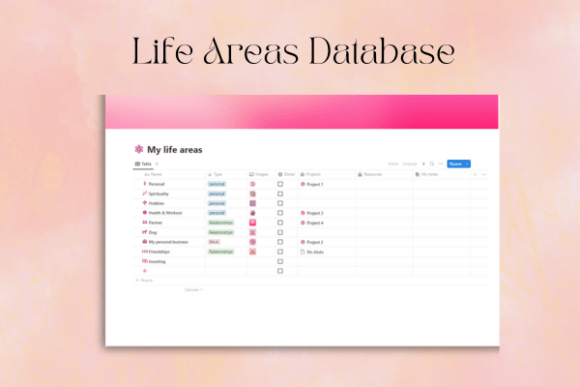Image resolution: width=580 pixels, height=387 pixels.
Task: Add a row with + Nuevo below table
Action: click(144, 280)
